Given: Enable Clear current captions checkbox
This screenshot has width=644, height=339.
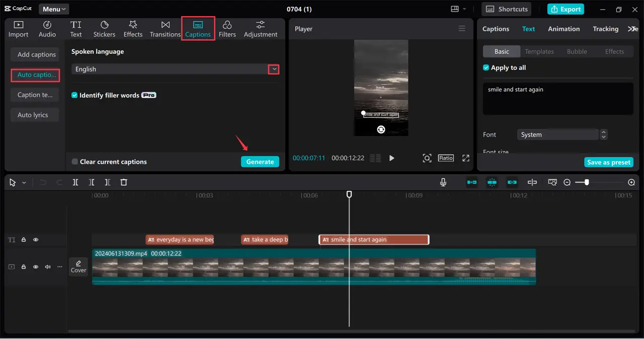Looking at the screenshot, I should click(x=74, y=162).
